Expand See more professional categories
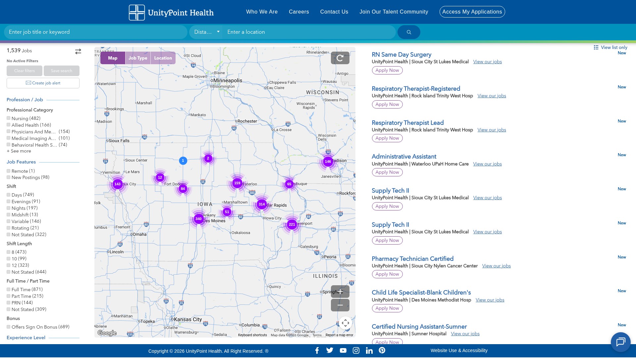Screen dimensions: 636x364 [x=19, y=151]
